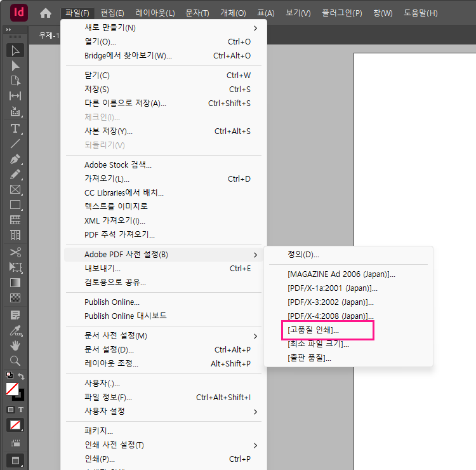476x470 pixels.
Task: Click 내보내기 export command
Action: click(103, 269)
